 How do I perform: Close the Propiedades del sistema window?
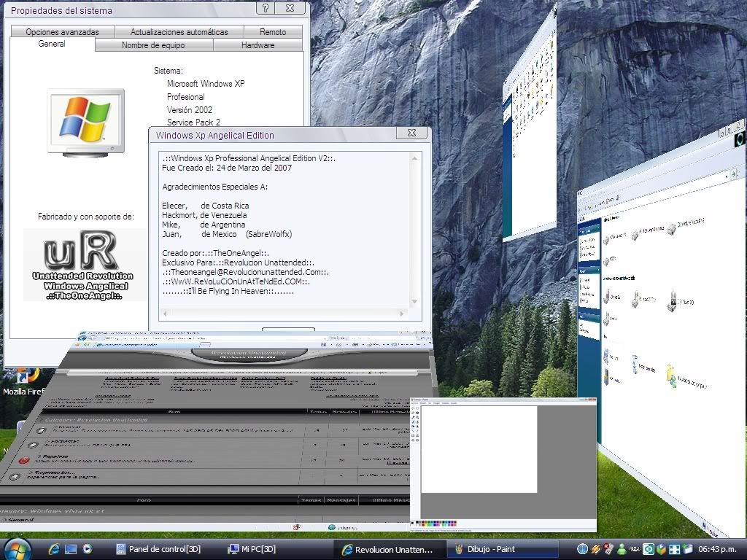click(x=290, y=8)
